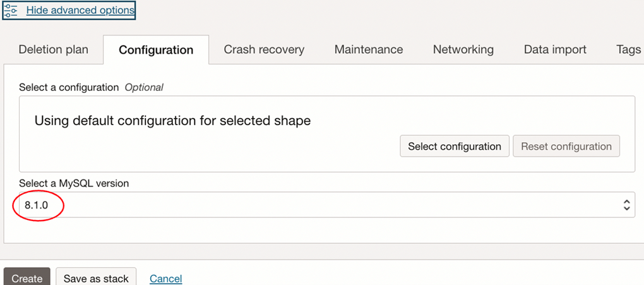This screenshot has height=285, width=644.
Task: Click the default configuration message text
Action: pyautogui.click(x=172, y=120)
